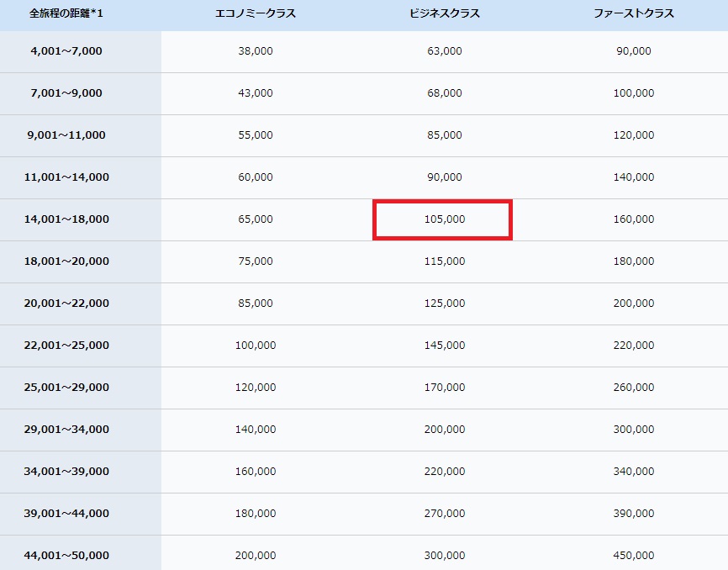
Task: Select the エコノミークラス column header
Action: click(x=256, y=13)
